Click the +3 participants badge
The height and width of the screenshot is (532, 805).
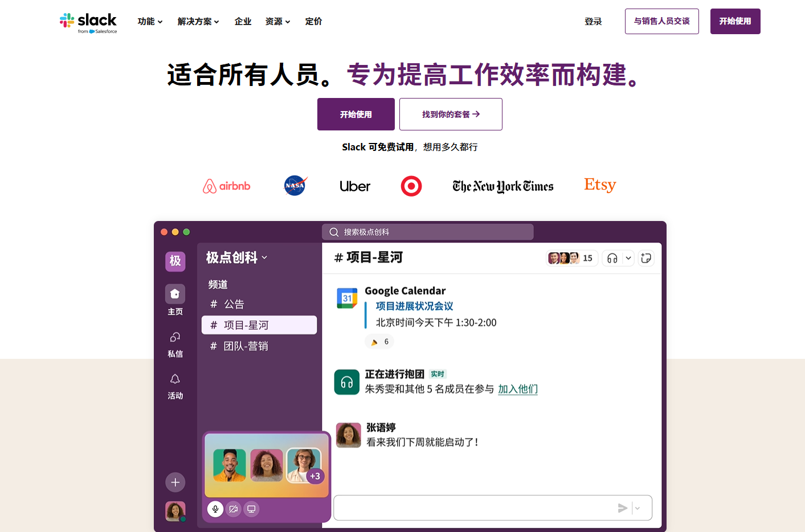click(315, 476)
